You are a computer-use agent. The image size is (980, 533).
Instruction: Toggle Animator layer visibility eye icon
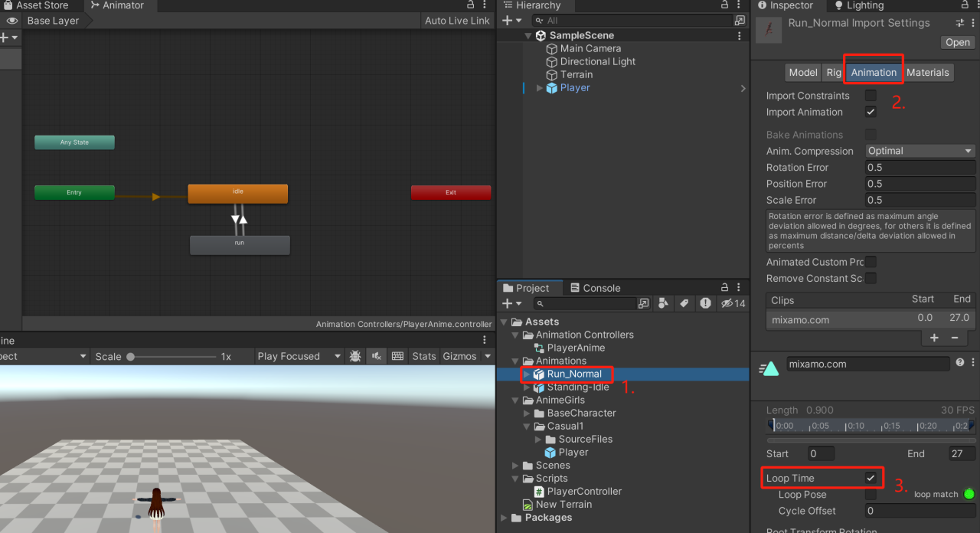(11, 21)
